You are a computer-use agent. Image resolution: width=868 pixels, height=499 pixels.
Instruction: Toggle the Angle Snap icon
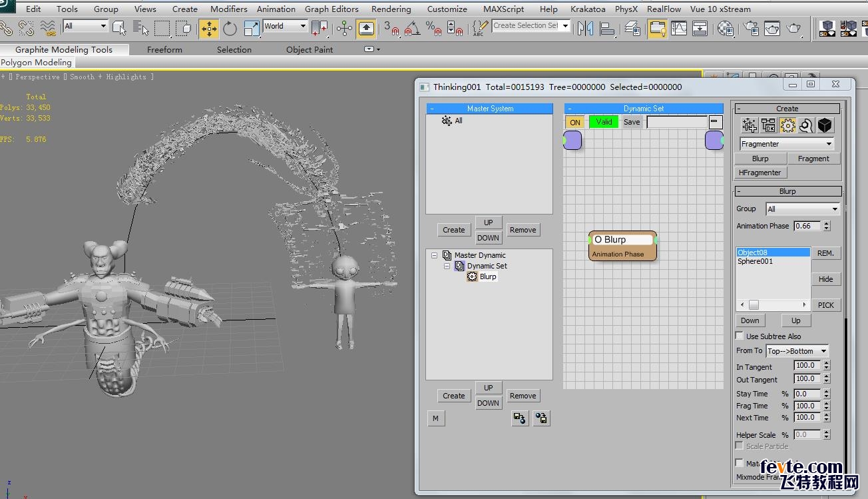click(413, 28)
